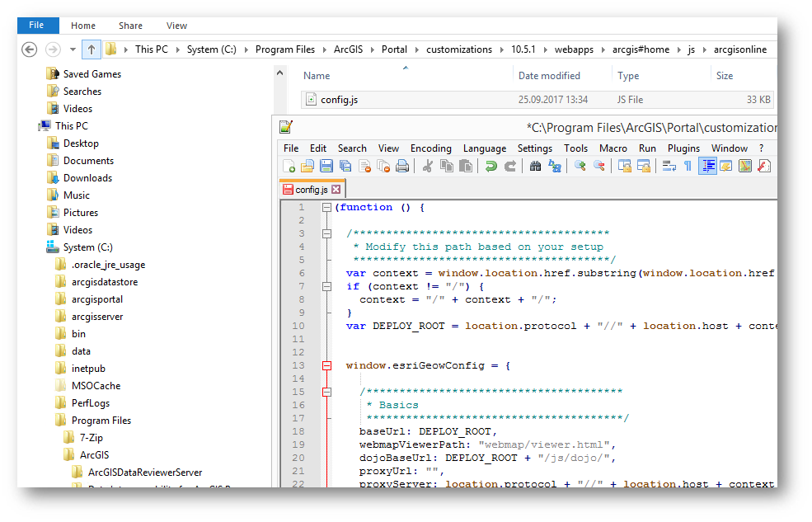The width and height of the screenshot is (812, 522).
Task: Sort files by Date modified column
Action: pos(550,76)
